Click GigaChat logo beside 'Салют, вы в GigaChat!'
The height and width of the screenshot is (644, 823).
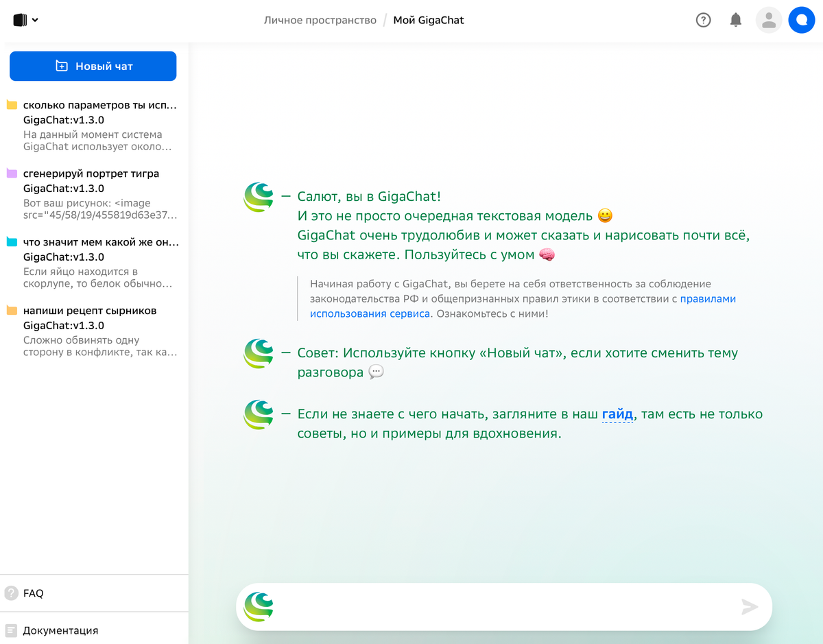[x=259, y=197]
